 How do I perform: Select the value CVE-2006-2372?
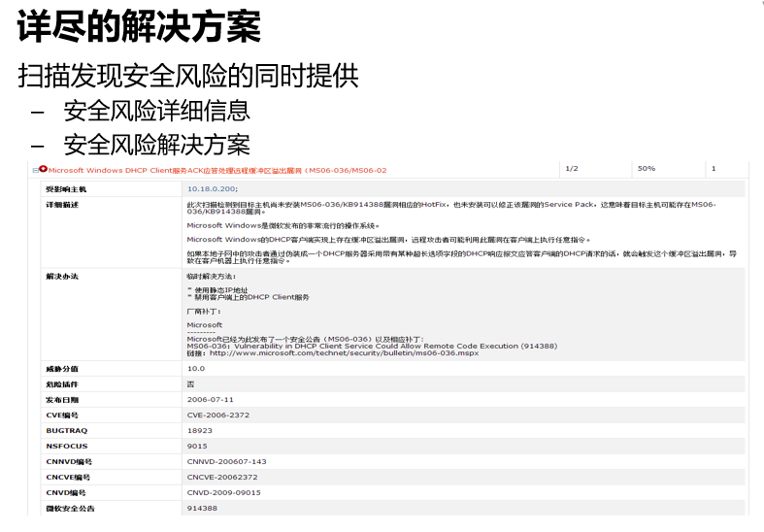tap(218, 416)
